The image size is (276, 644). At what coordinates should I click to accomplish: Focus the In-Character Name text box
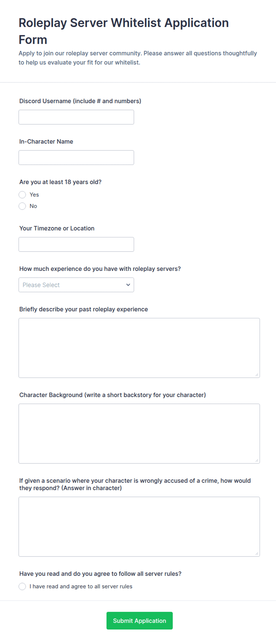[x=76, y=158]
